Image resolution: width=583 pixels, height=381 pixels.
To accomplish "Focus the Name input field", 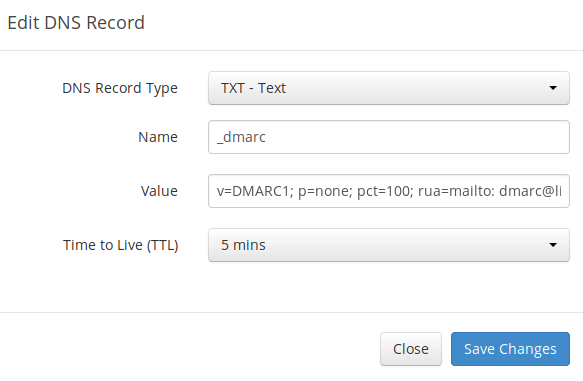I will (389, 137).
